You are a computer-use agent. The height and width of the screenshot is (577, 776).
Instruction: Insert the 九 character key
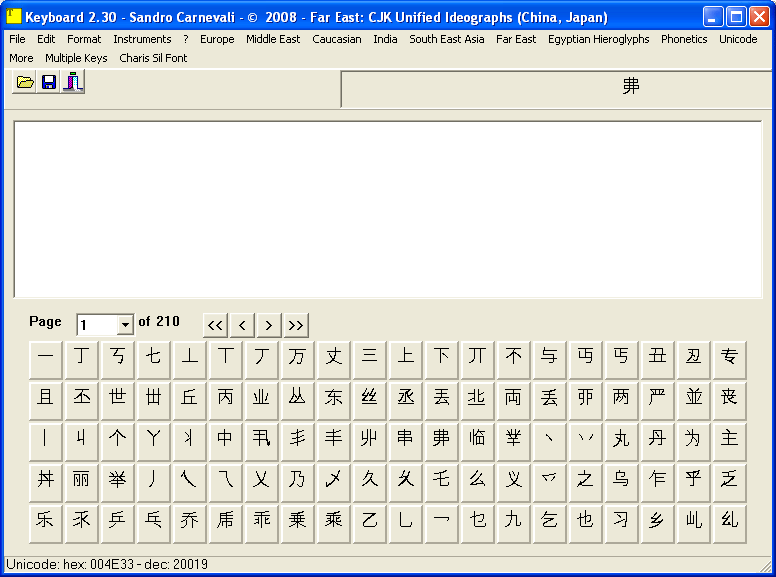pos(513,525)
